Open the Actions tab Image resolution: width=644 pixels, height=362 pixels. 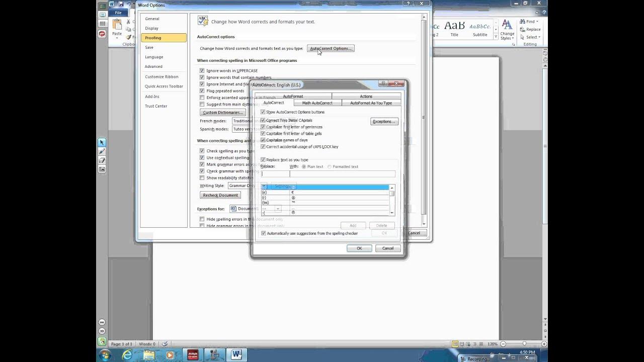point(366,96)
